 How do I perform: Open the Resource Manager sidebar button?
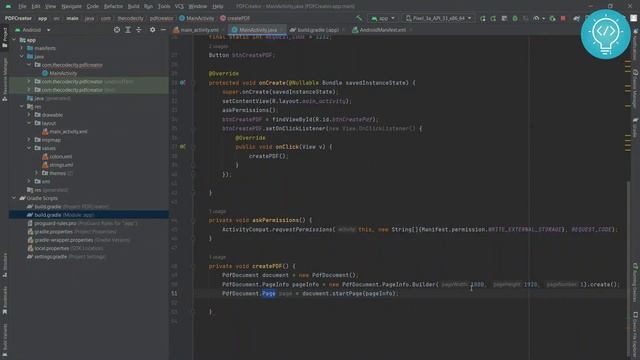(5, 79)
